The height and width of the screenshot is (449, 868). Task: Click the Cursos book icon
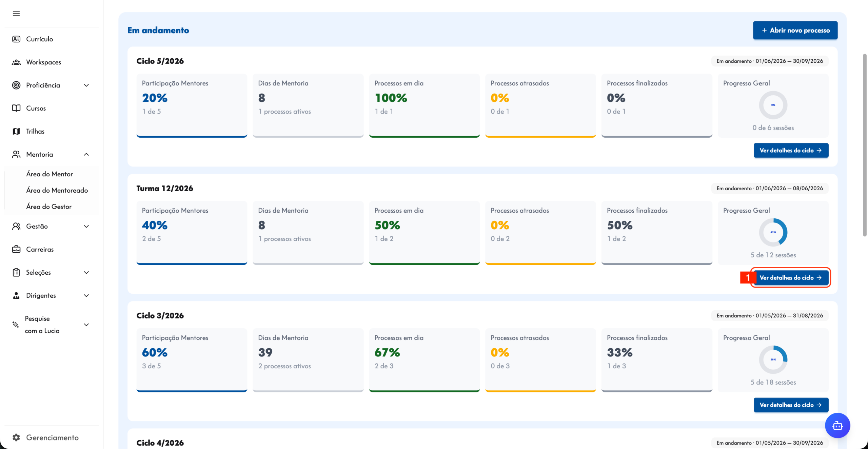click(x=16, y=108)
